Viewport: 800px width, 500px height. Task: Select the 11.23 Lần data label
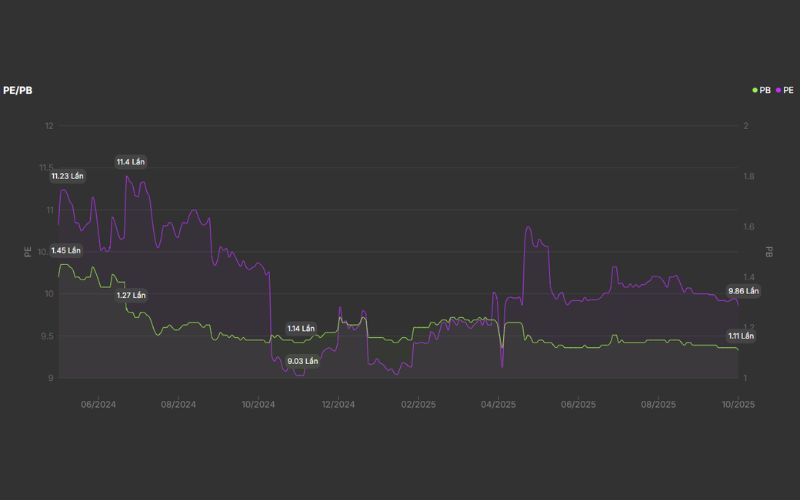click(67, 176)
